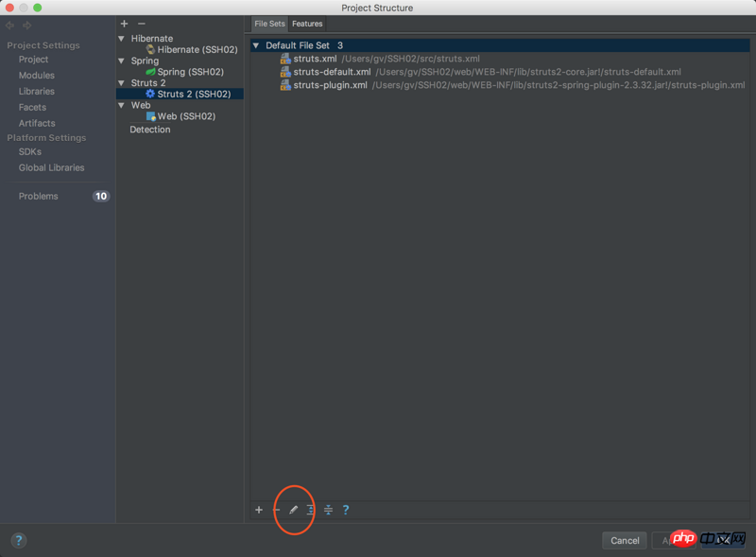This screenshot has height=557, width=756.
Task: Click the Web facet icon
Action: pos(151,116)
